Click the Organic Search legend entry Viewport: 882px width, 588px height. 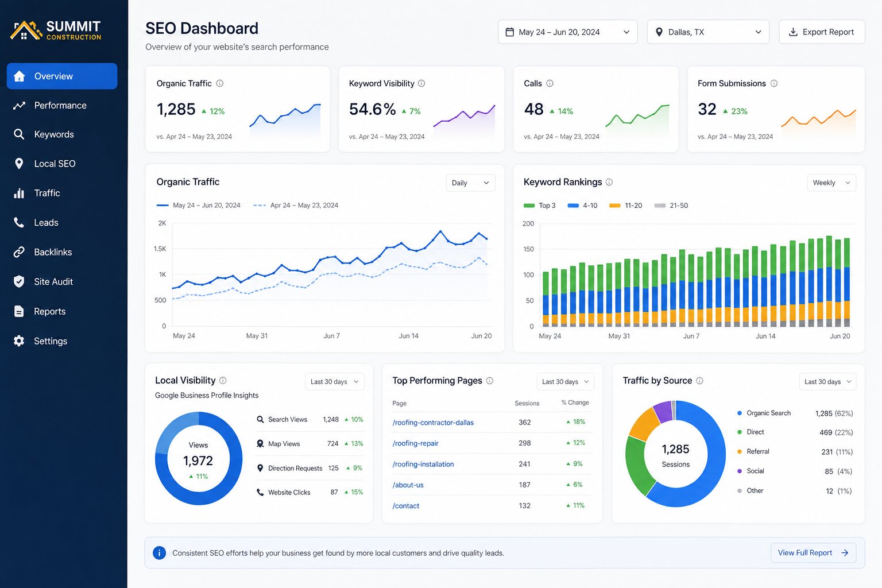[x=764, y=413]
